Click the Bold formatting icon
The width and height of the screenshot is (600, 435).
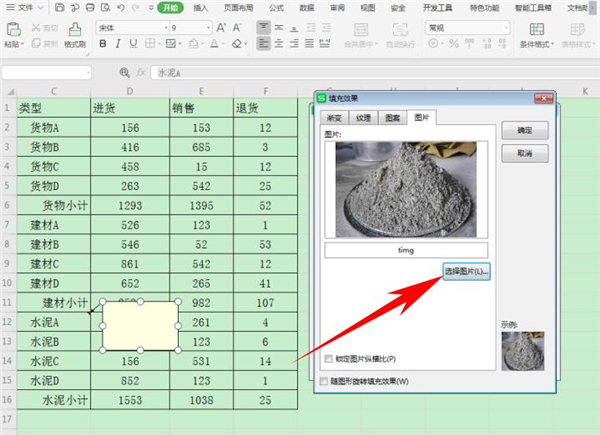(103, 44)
